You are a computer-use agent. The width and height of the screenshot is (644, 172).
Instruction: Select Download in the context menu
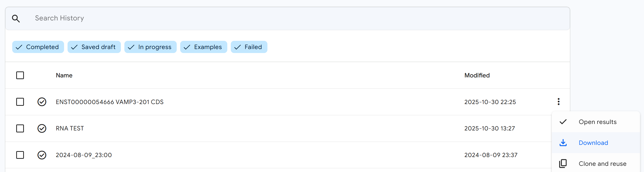coord(593,143)
